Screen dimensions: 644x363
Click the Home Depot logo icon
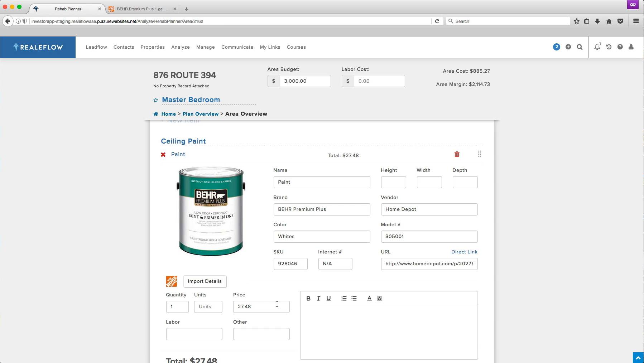[171, 281]
